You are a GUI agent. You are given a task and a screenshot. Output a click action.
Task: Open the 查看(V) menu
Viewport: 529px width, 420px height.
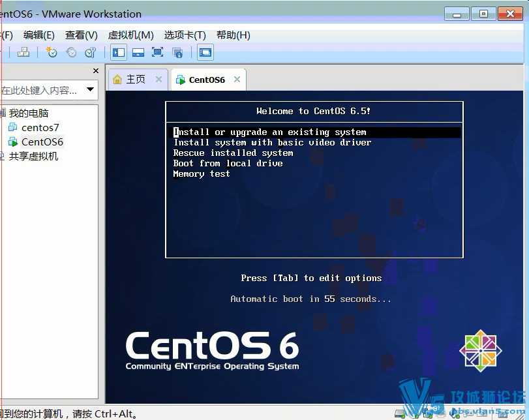tap(82, 35)
